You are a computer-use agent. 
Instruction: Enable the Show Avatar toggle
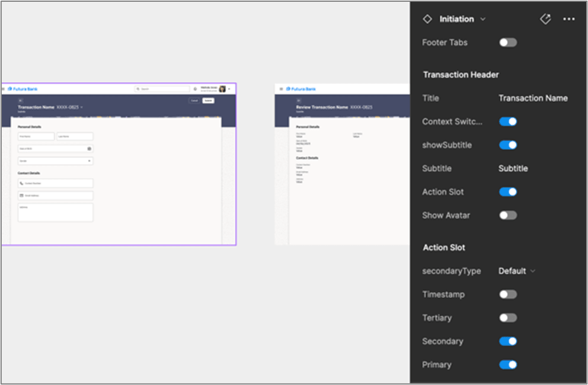508,216
